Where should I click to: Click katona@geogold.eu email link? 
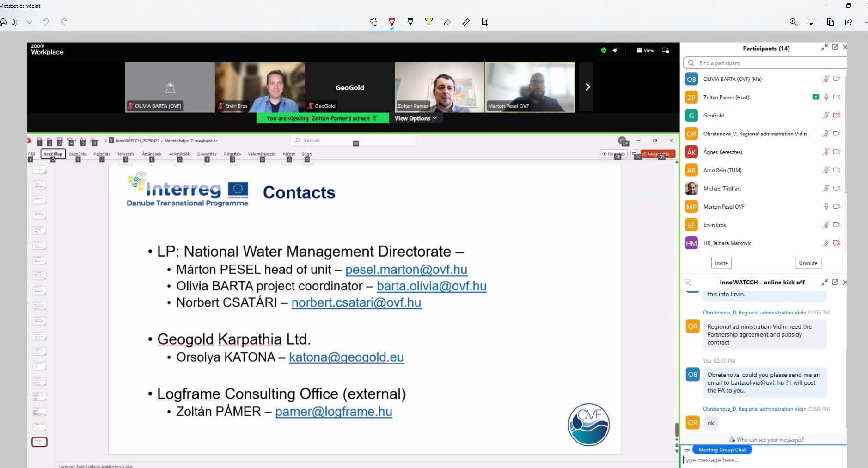347,357
